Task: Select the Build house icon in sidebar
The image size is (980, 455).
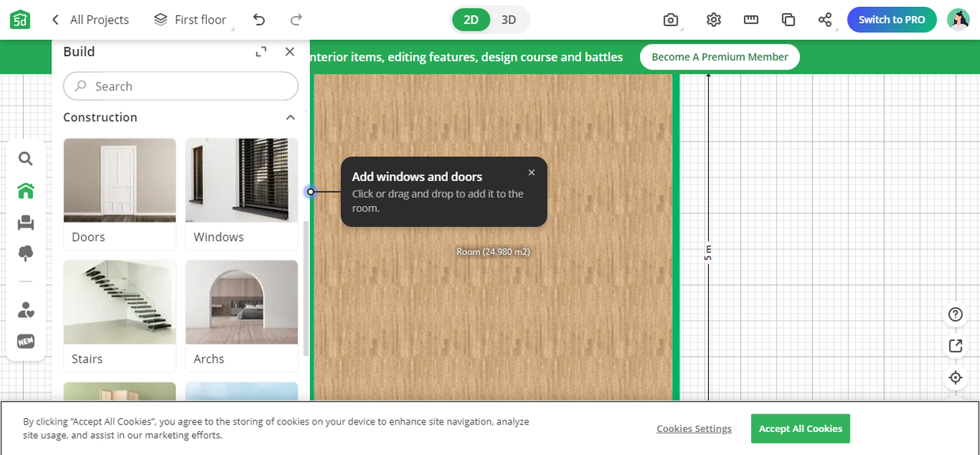Action: click(x=25, y=191)
